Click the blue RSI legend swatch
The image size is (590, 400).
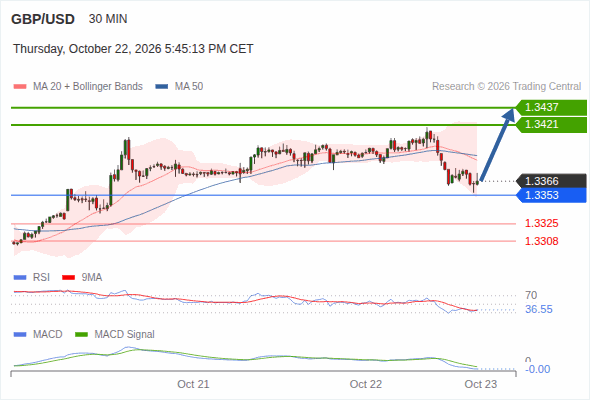[x=20, y=278]
